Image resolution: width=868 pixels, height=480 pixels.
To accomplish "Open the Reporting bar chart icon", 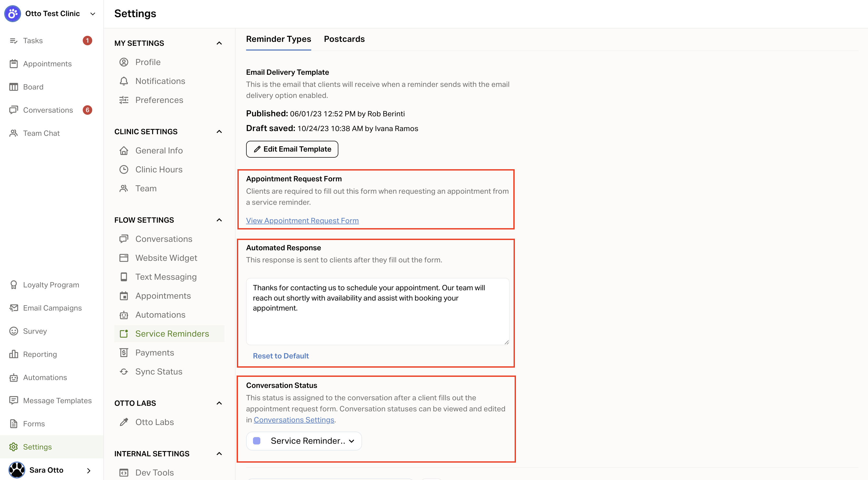I will coord(13,354).
